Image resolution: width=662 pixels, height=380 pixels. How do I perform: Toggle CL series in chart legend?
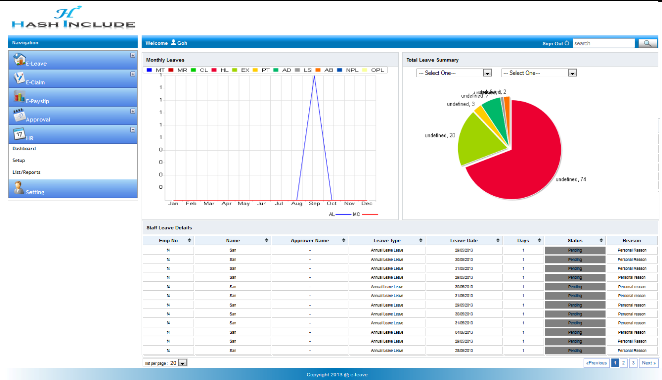199,70
